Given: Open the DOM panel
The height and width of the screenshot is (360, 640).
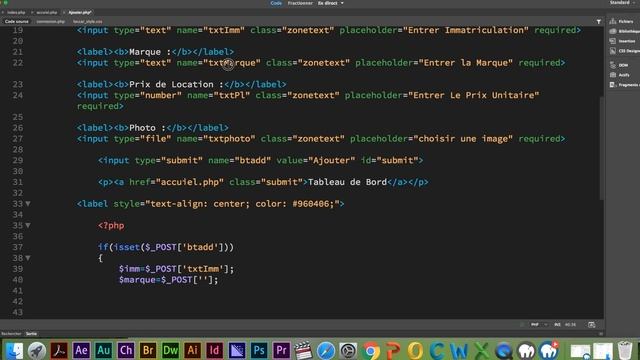Looking at the screenshot, I should click(620, 65).
